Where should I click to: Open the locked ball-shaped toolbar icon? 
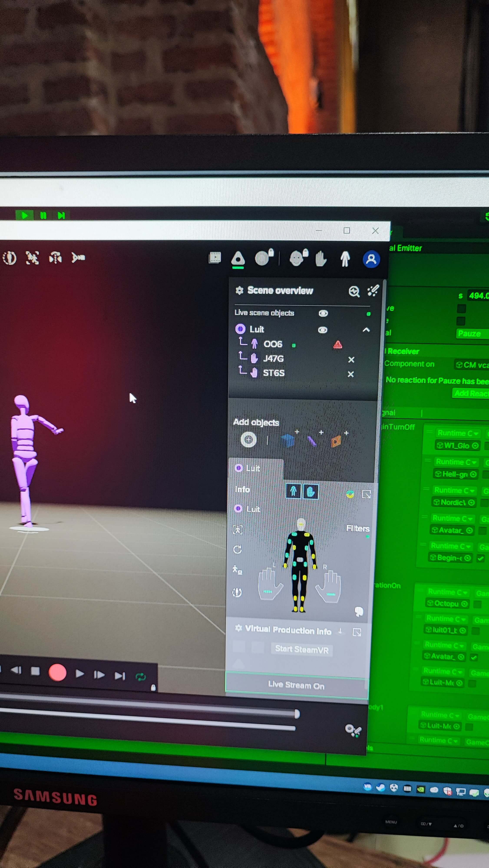click(x=264, y=257)
